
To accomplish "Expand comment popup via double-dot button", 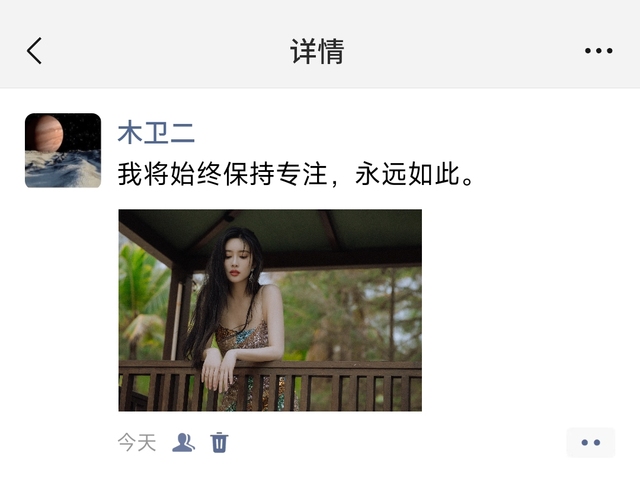I will [591, 442].
